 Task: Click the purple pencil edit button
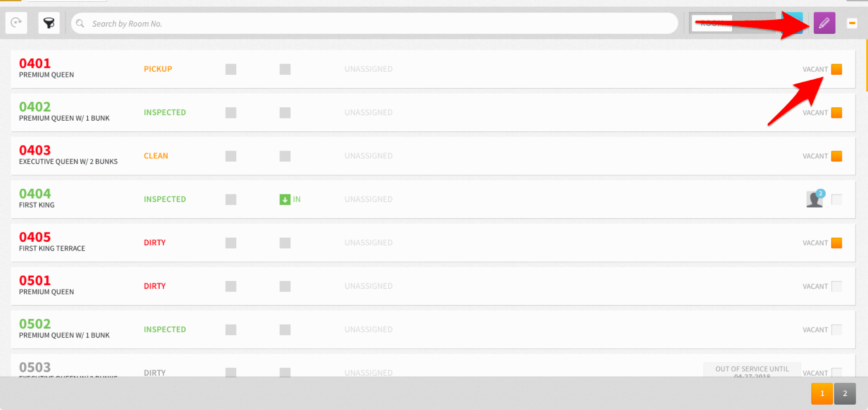click(824, 23)
